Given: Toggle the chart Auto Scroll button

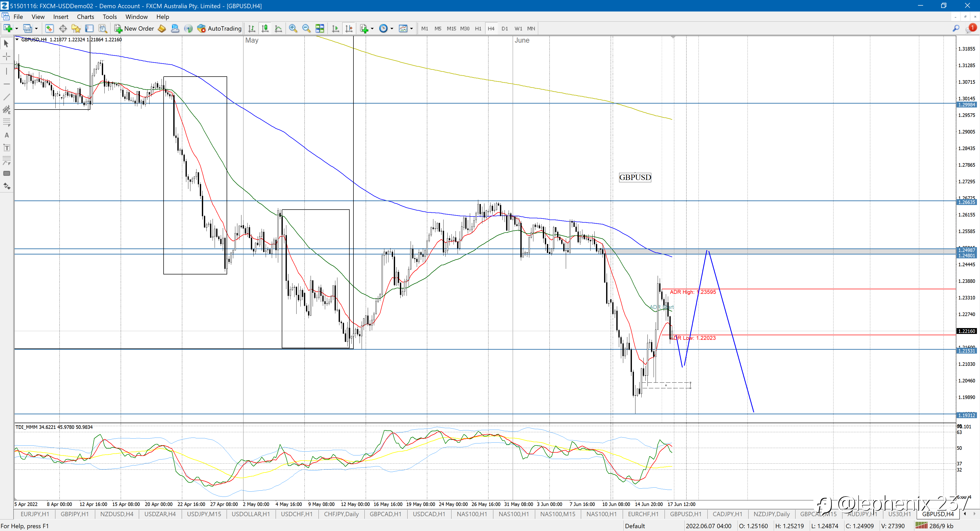Looking at the screenshot, I should pyautogui.click(x=335, y=29).
